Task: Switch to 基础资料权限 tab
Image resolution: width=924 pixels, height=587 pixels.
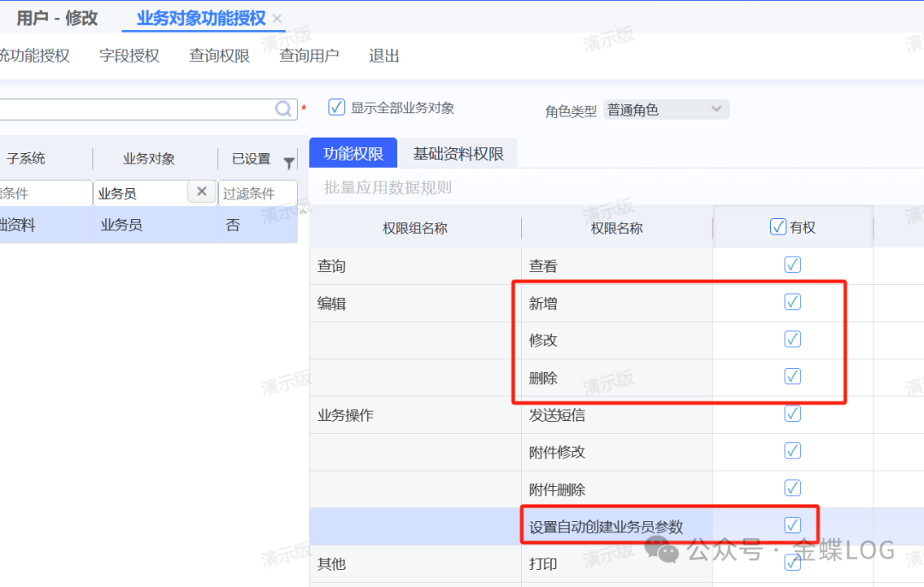Action: pos(458,154)
